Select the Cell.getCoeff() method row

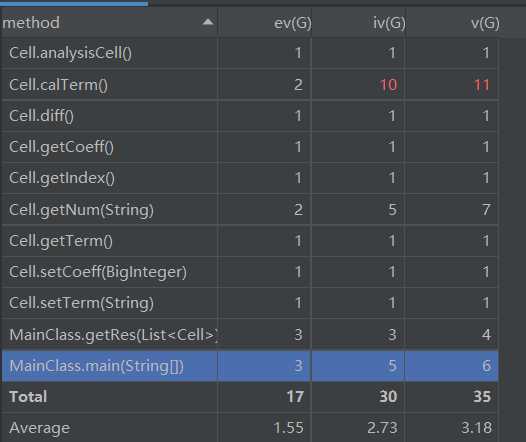[250, 147]
